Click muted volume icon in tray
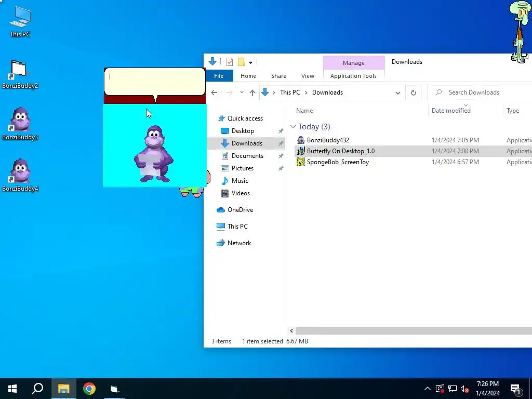 (x=464, y=389)
